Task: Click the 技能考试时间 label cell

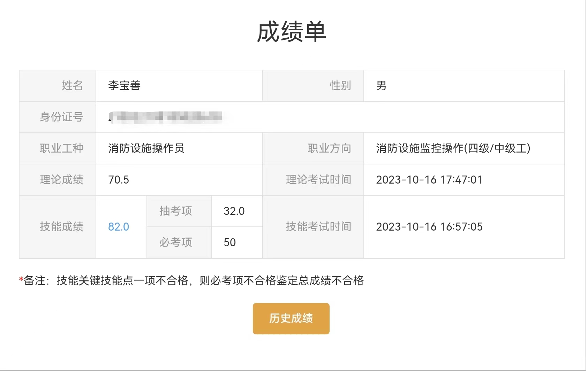Action: point(313,227)
